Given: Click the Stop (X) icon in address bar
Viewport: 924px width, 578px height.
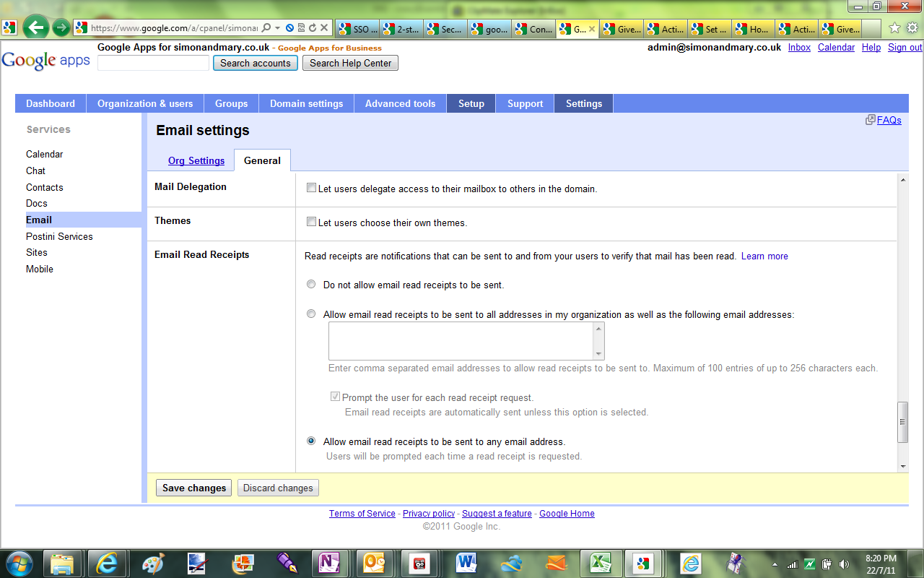Looking at the screenshot, I should [x=324, y=28].
